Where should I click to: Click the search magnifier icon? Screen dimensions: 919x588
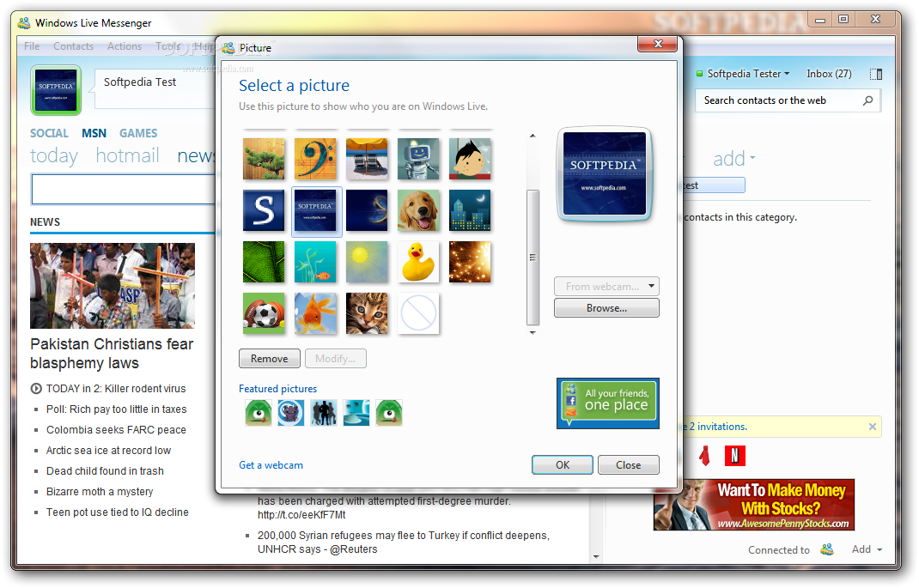click(868, 100)
